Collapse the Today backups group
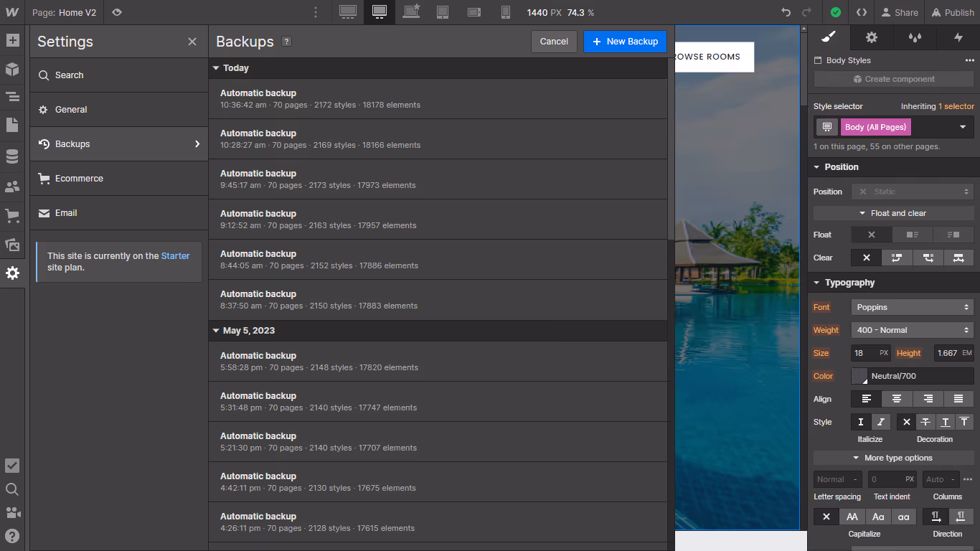 click(x=217, y=68)
